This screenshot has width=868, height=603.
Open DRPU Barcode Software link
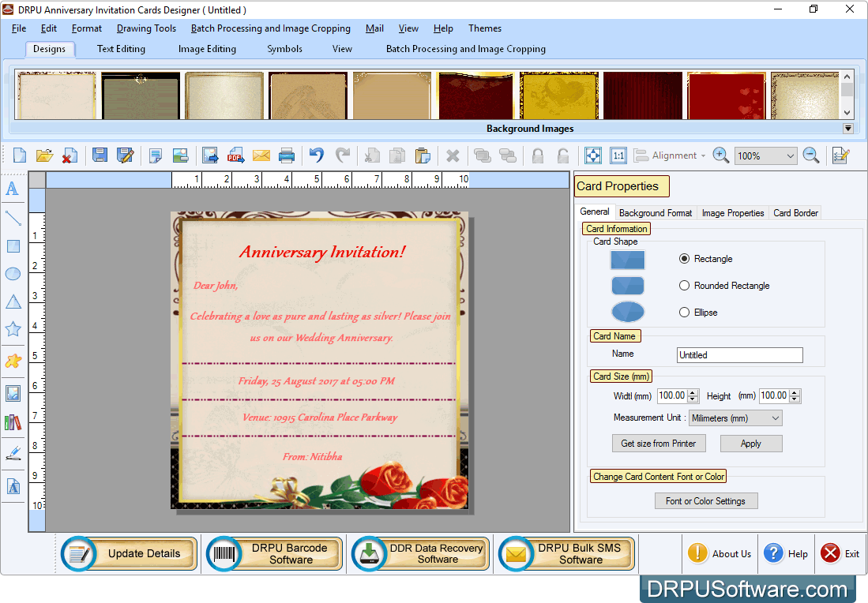(x=275, y=554)
